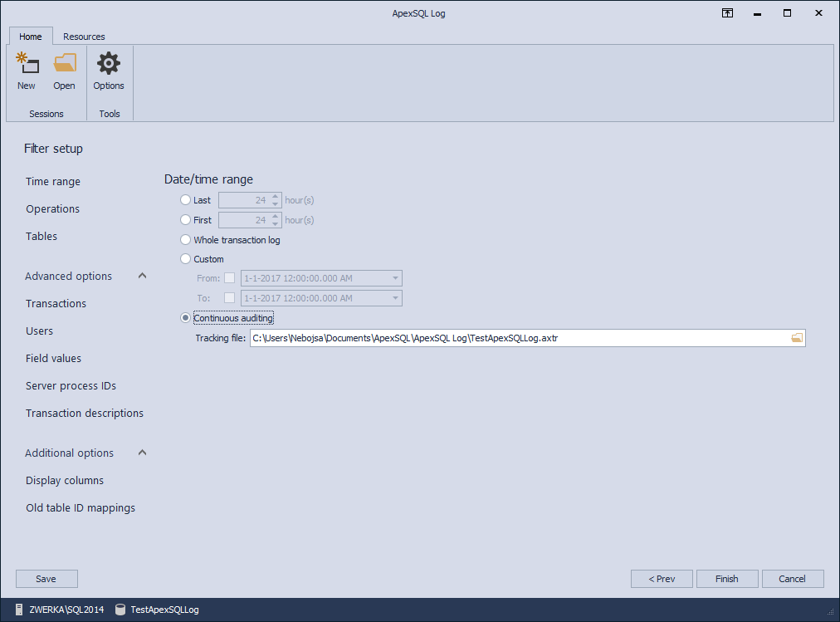Click the Sessions group label
Viewport: 840px width, 622px height.
[46, 114]
